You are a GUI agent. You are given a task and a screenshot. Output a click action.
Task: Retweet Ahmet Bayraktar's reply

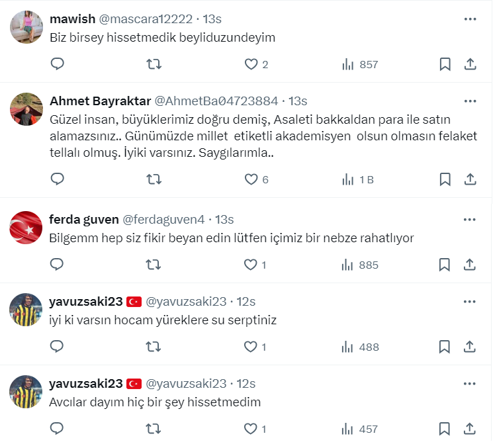click(x=153, y=179)
